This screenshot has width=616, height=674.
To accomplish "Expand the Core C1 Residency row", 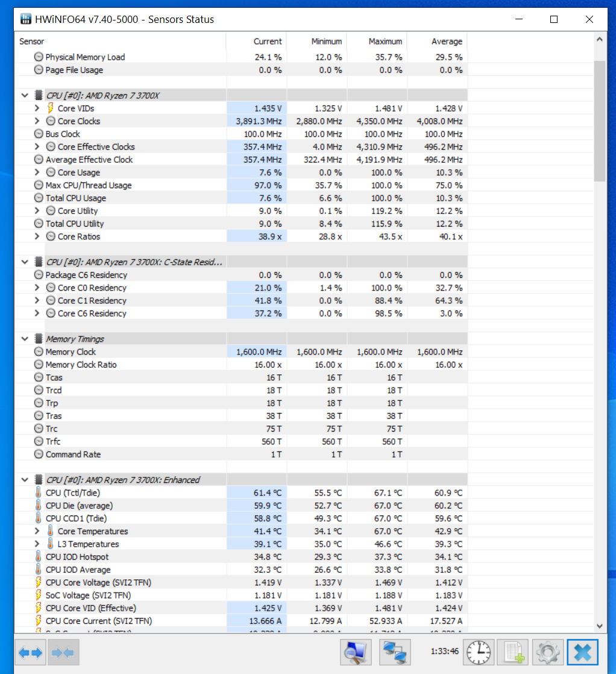I will point(37,300).
